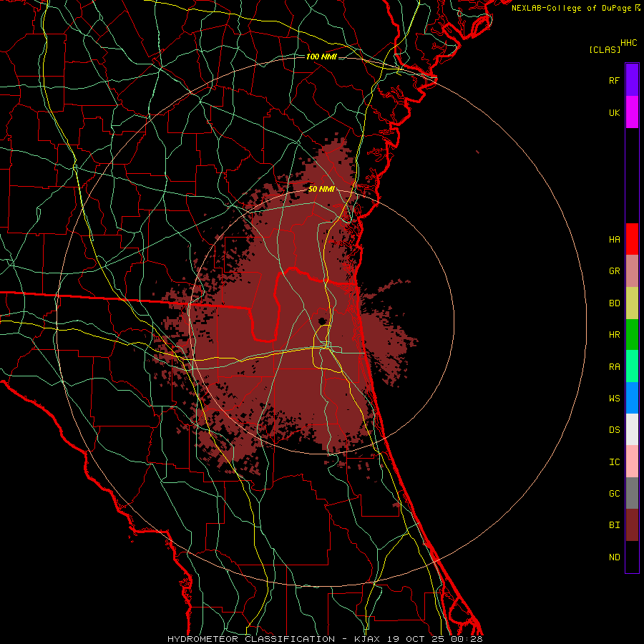The width and height of the screenshot is (644, 644).
Task: Click the HA red legend color swatch
Action: coord(632,239)
